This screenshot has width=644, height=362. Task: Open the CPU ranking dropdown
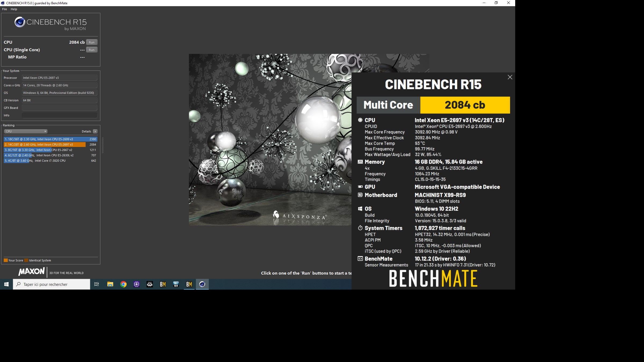click(x=26, y=131)
